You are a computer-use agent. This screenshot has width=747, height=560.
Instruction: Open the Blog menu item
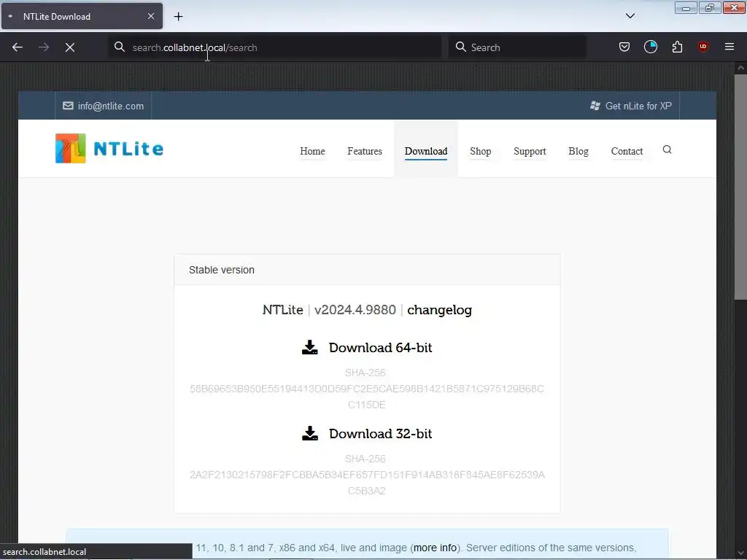(x=578, y=151)
